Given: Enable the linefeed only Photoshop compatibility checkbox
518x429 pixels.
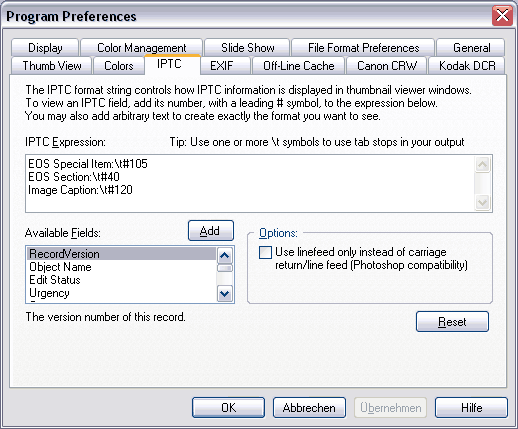Looking at the screenshot, I should click(266, 252).
